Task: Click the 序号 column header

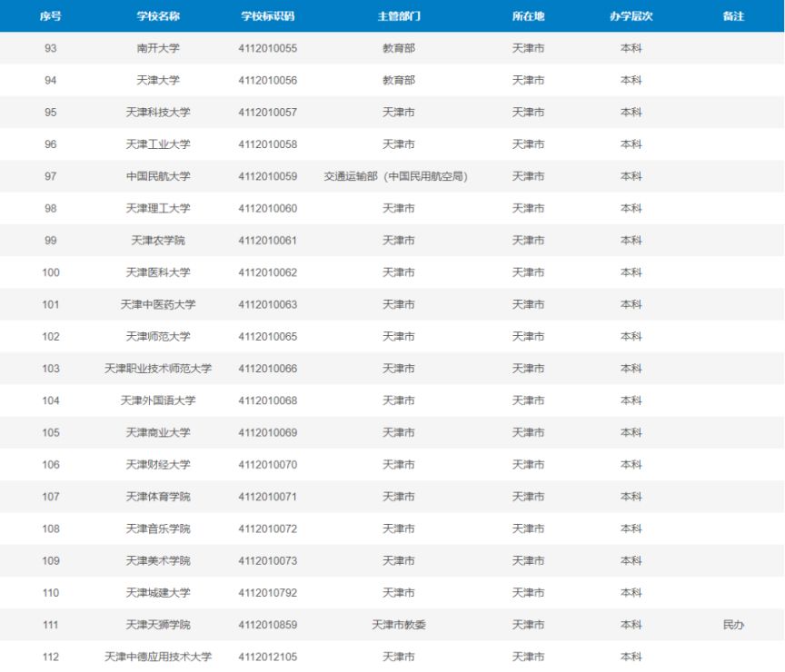Action: click(x=51, y=16)
